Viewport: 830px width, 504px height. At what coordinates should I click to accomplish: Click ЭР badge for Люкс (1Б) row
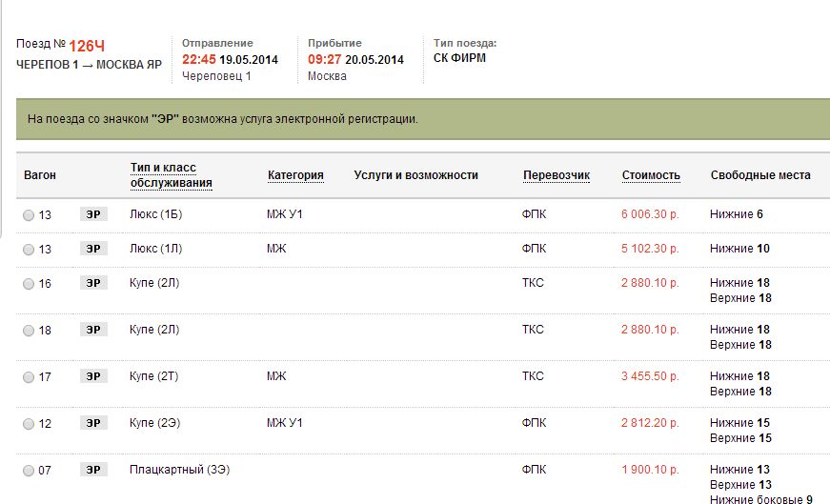pos(92,214)
